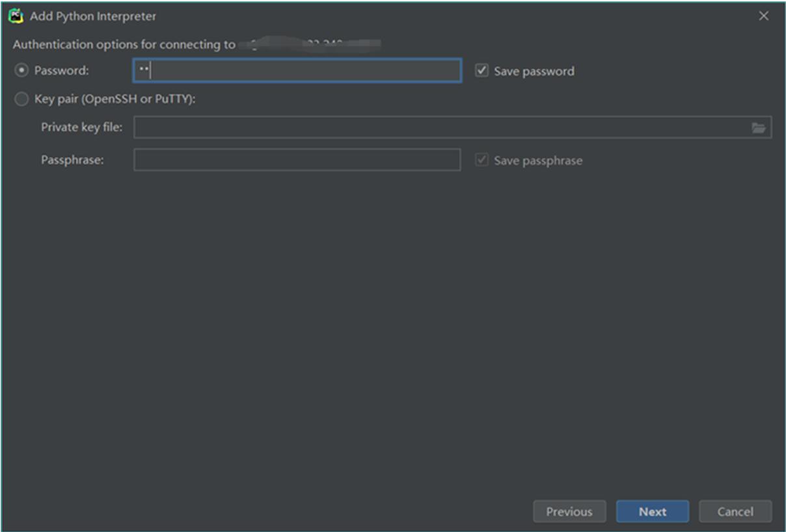The image size is (786, 532).
Task: Uncheck the Save password checkbox
Action: [x=481, y=71]
